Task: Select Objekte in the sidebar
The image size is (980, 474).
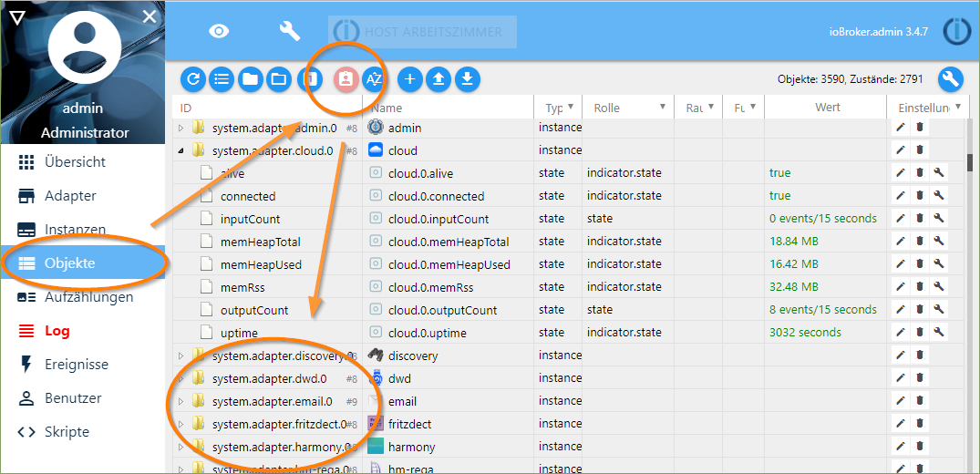Action: tap(82, 263)
